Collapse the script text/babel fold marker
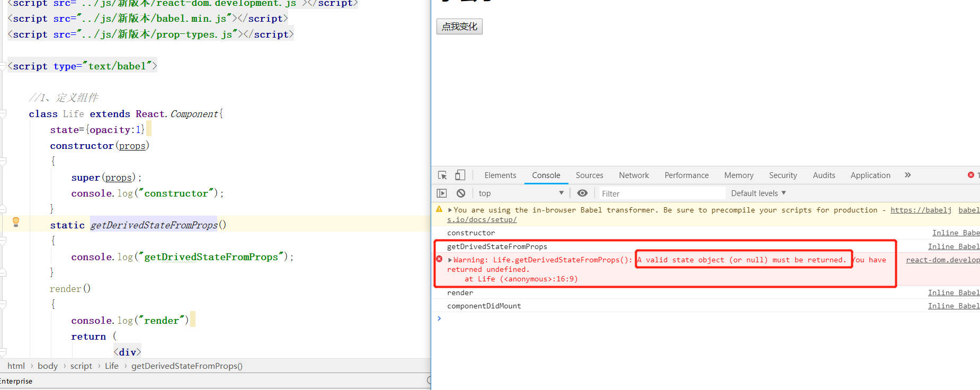 click(3, 66)
